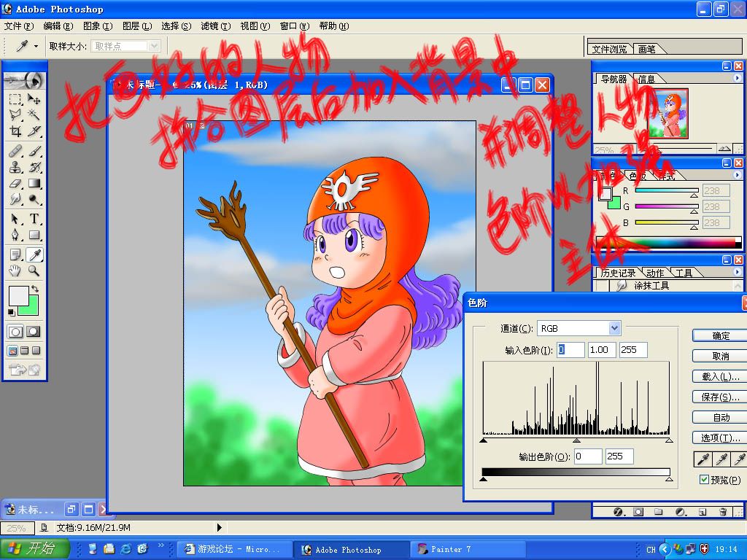Open the 文件 (File) menu
This screenshot has height=560, width=747.
click(x=19, y=26)
